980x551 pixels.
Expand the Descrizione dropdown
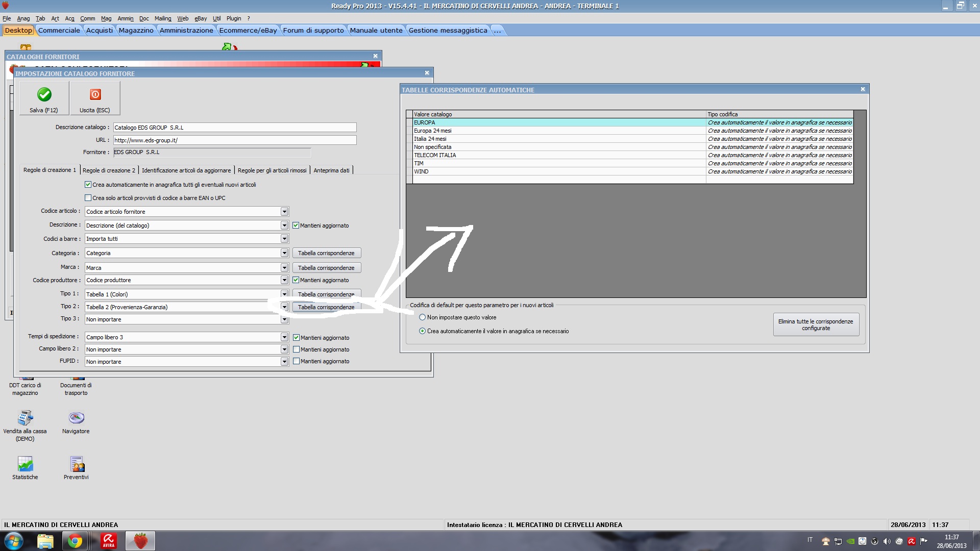284,226
